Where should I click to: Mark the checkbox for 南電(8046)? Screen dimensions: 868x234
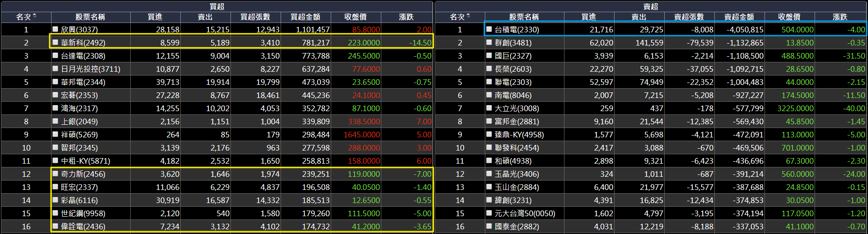pyautogui.click(x=489, y=95)
